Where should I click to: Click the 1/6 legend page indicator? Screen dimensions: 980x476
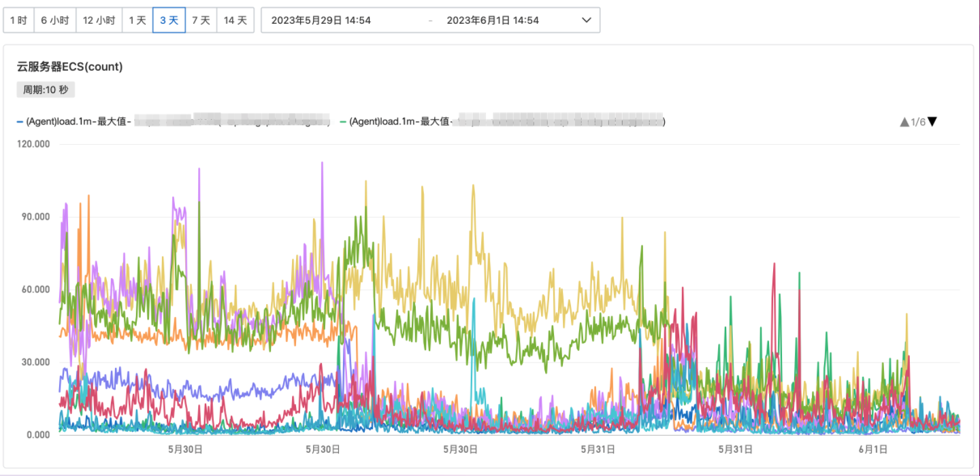tap(918, 122)
